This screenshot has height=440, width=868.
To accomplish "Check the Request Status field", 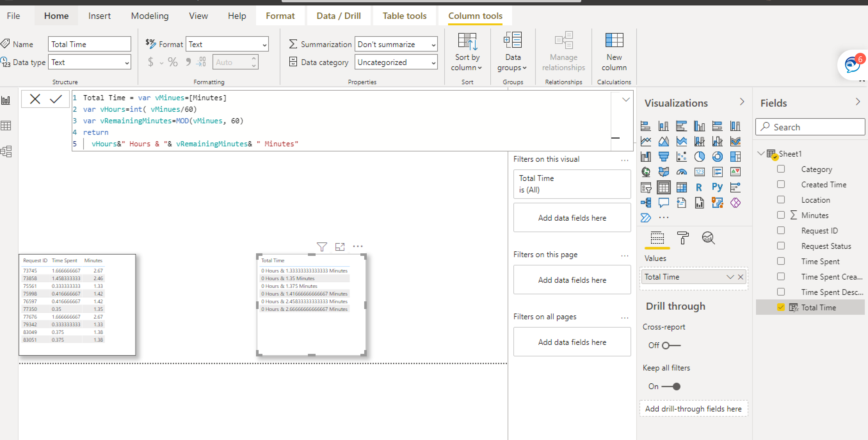I will click(781, 245).
